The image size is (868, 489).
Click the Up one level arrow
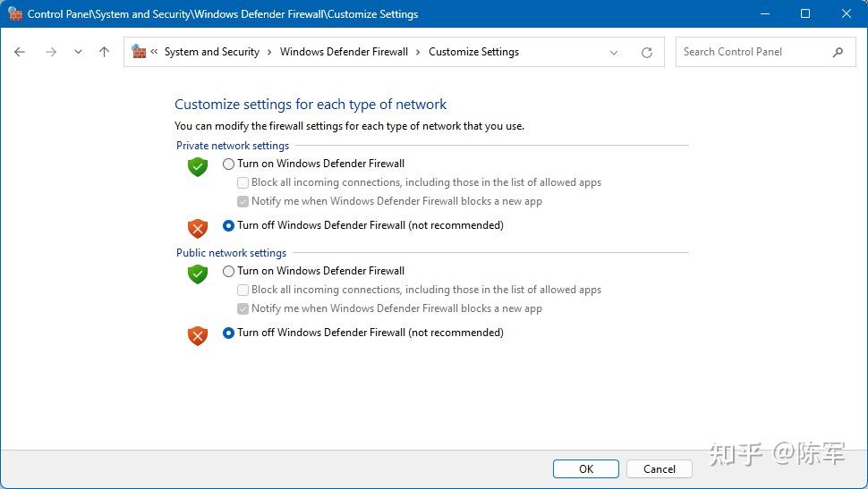click(x=104, y=52)
